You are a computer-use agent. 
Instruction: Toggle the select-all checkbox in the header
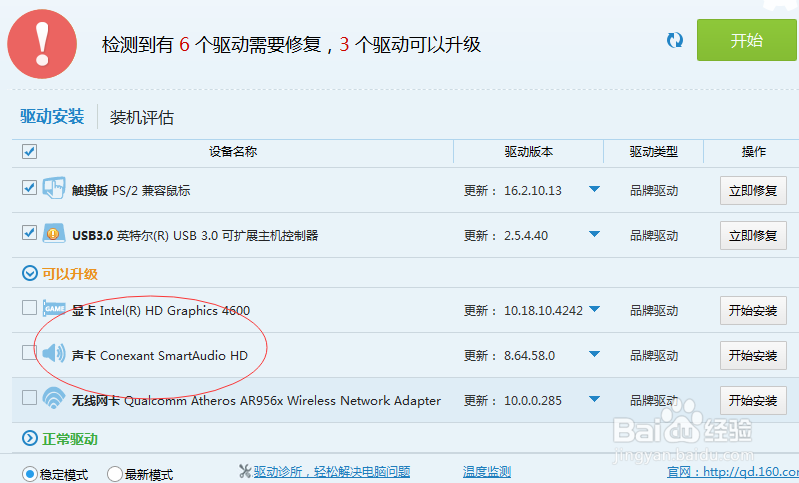pos(30,151)
